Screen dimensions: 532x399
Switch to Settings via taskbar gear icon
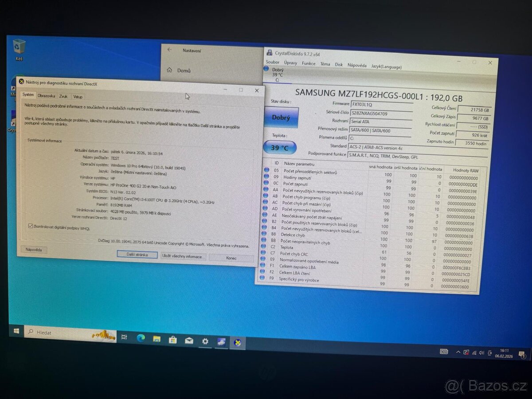pos(205,341)
